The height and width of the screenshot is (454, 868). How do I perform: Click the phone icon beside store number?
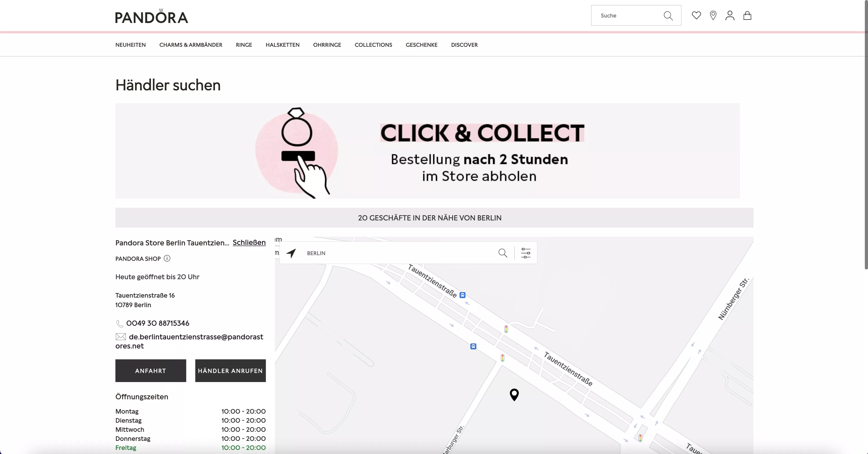click(120, 323)
